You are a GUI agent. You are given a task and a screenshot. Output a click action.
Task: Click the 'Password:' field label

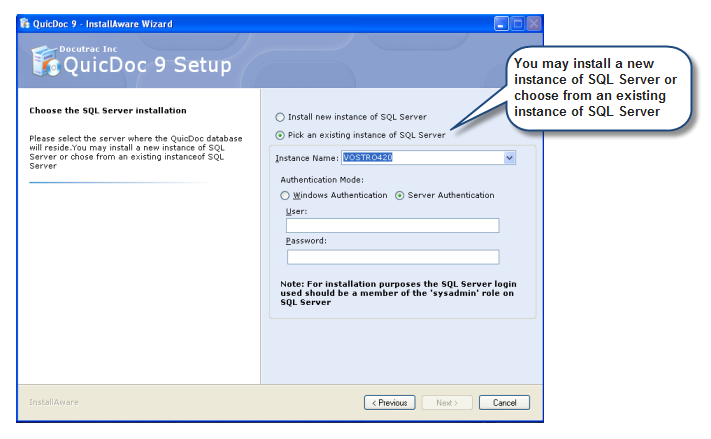306,241
